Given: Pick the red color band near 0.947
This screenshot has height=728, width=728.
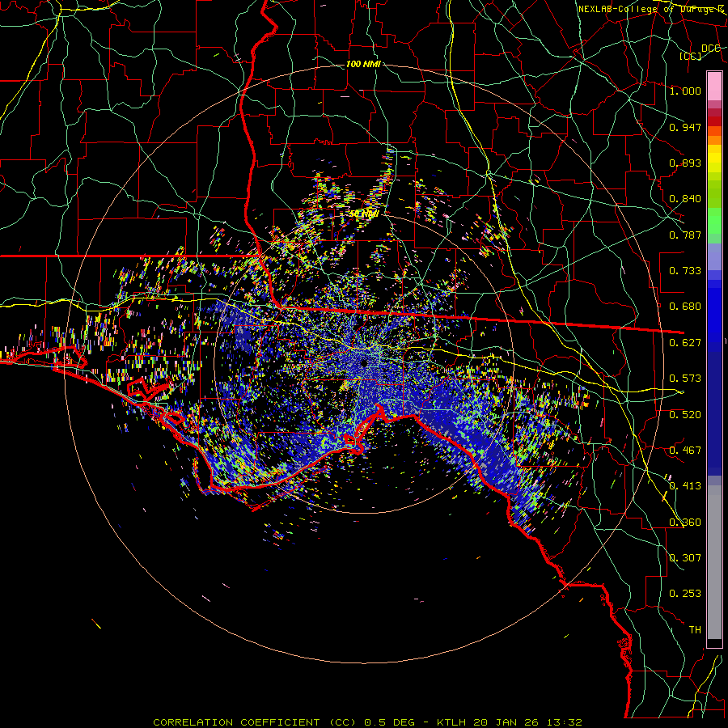Looking at the screenshot, I should [714, 121].
